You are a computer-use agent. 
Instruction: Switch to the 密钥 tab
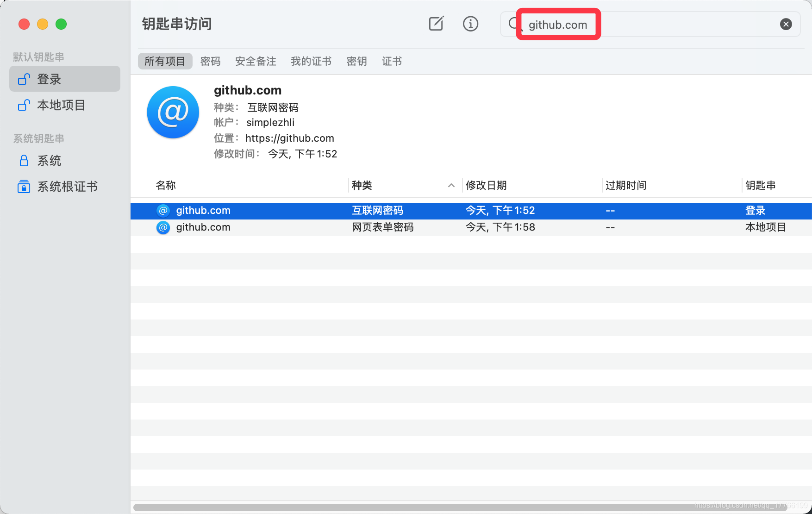(356, 61)
